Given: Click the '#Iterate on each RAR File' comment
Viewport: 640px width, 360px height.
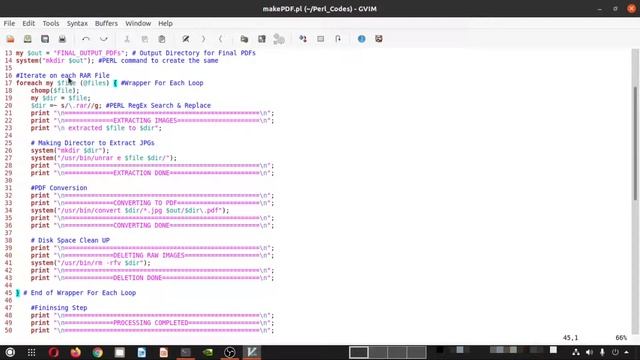Looking at the screenshot, I should (63, 76).
